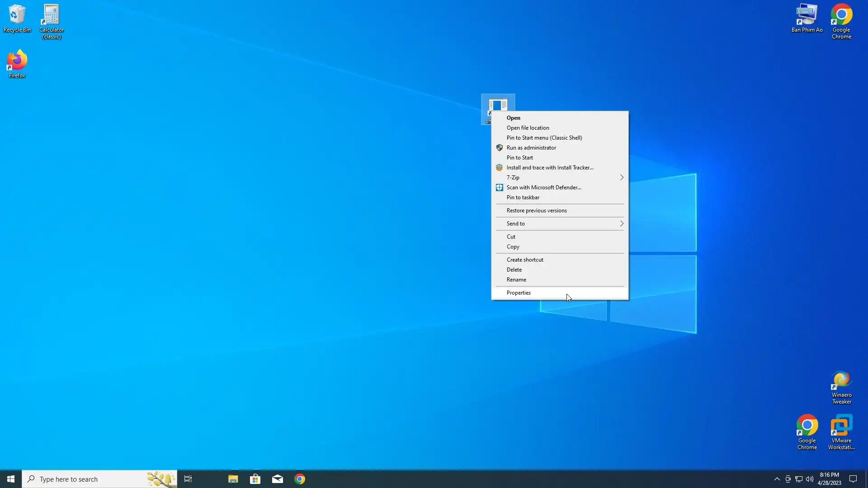
Task: Select Run as administrator
Action: pos(531,148)
